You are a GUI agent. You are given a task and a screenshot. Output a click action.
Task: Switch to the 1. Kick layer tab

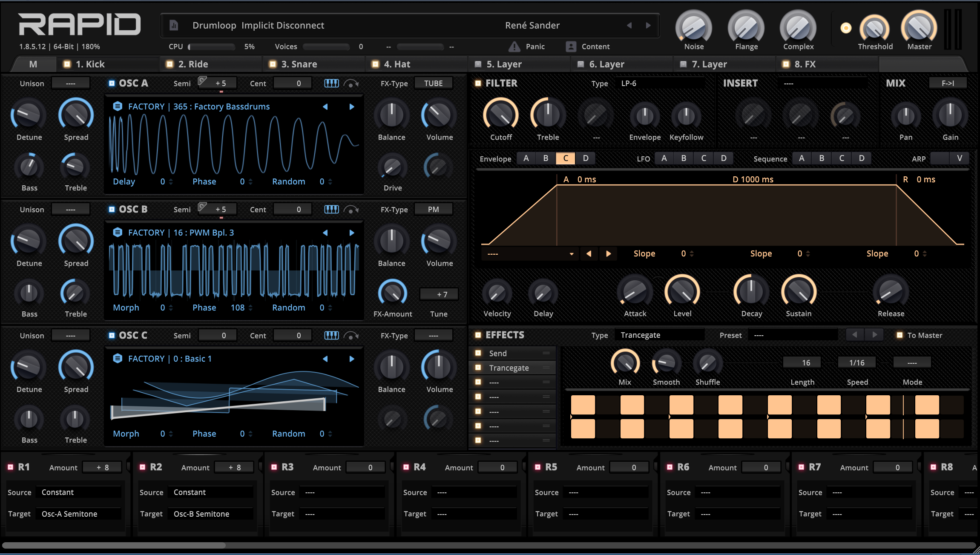(109, 64)
